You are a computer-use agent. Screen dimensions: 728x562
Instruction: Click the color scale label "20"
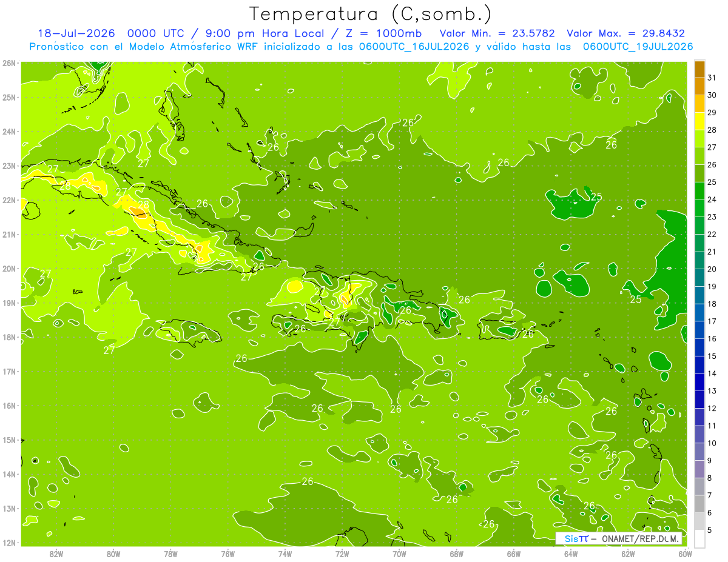(x=712, y=269)
